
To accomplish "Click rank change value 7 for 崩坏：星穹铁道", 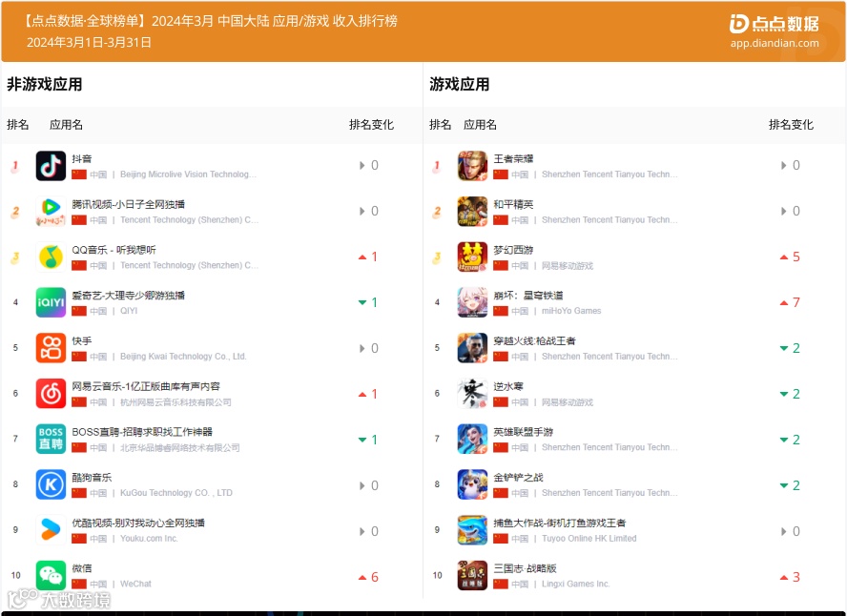I will tap(795, 302).
